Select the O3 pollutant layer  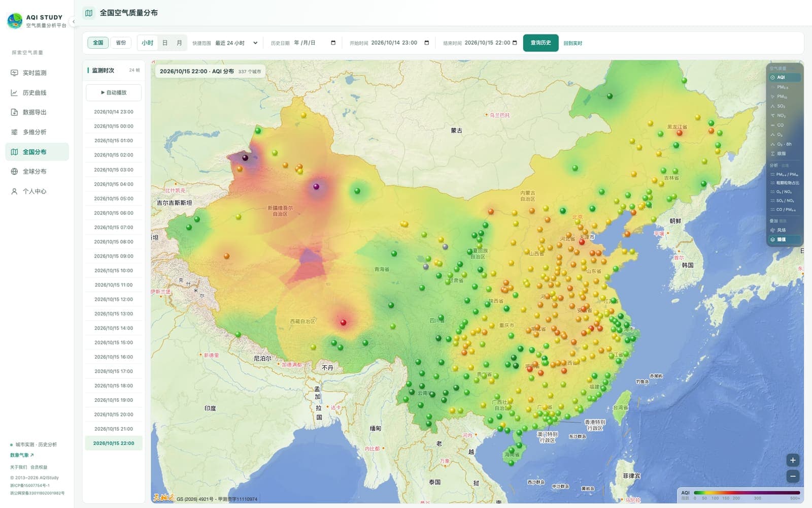coord(785,135)
